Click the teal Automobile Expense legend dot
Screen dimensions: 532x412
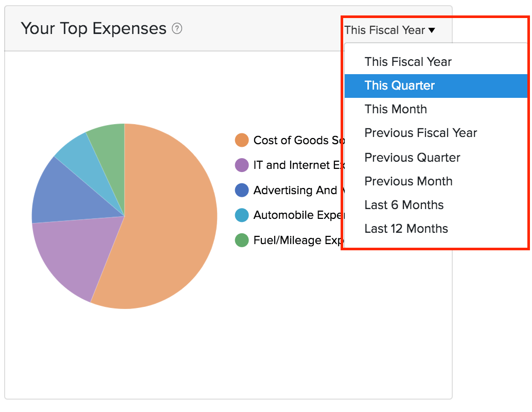(242, 215)
